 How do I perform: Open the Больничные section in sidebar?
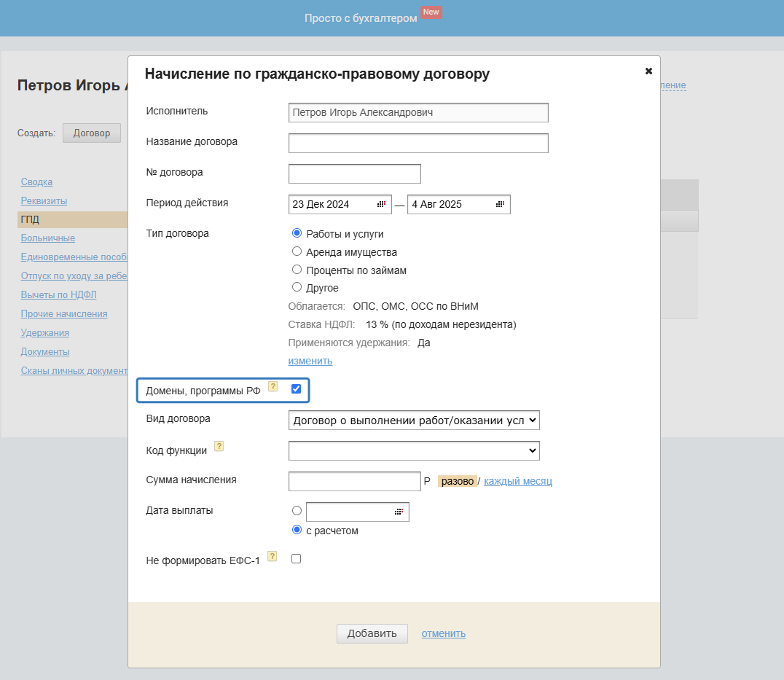pyautogui.click(x=48, y=238)
